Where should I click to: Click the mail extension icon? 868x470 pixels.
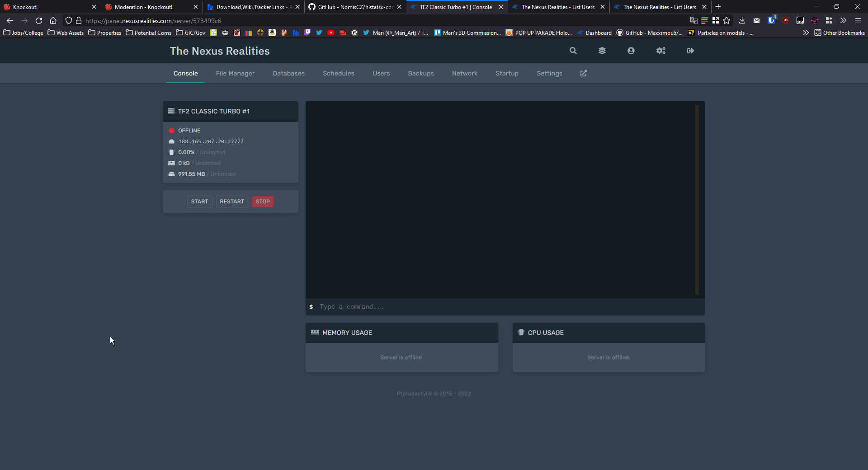(x=757, y=20)
